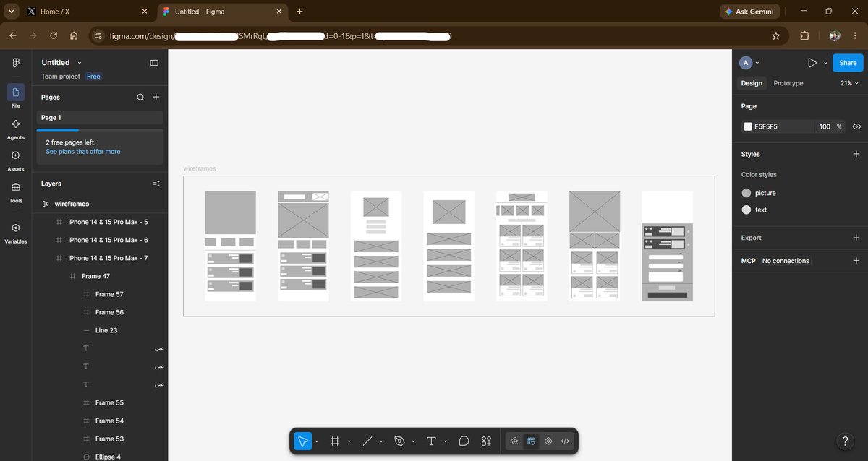Select the Untitled – Figma browser tab
Image resolution: width=868 pixels, height=461 pixels.
coord(222,12)
